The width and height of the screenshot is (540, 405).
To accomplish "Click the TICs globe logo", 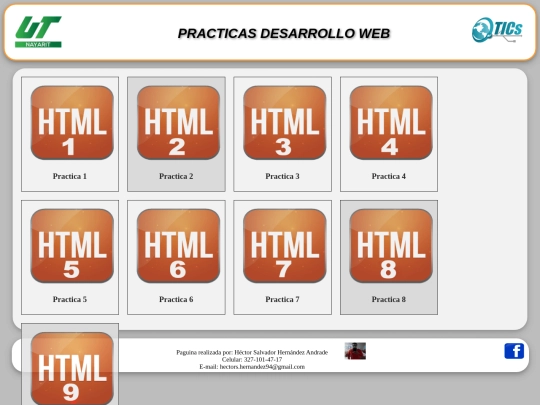I will (497, 30).
